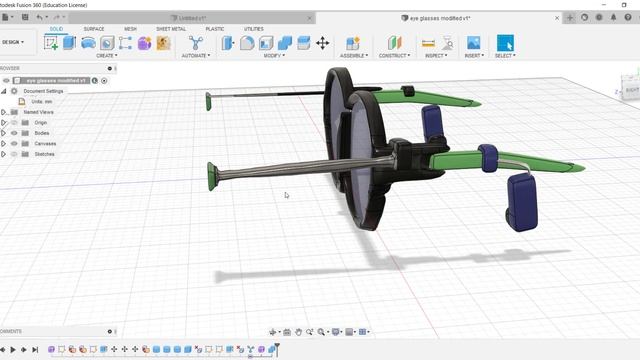
Task: Select the rectangular Pattern tool
Action: click(x=125, y=43)
